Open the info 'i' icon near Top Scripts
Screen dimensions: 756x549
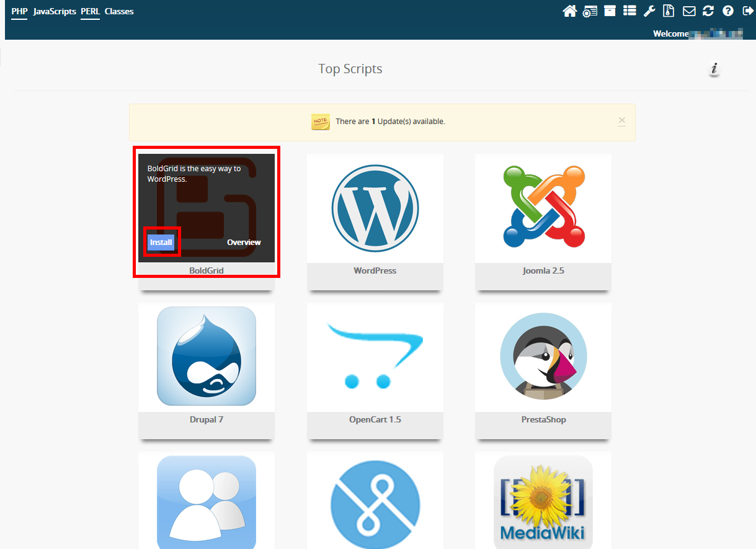click(x=714, y=69)
